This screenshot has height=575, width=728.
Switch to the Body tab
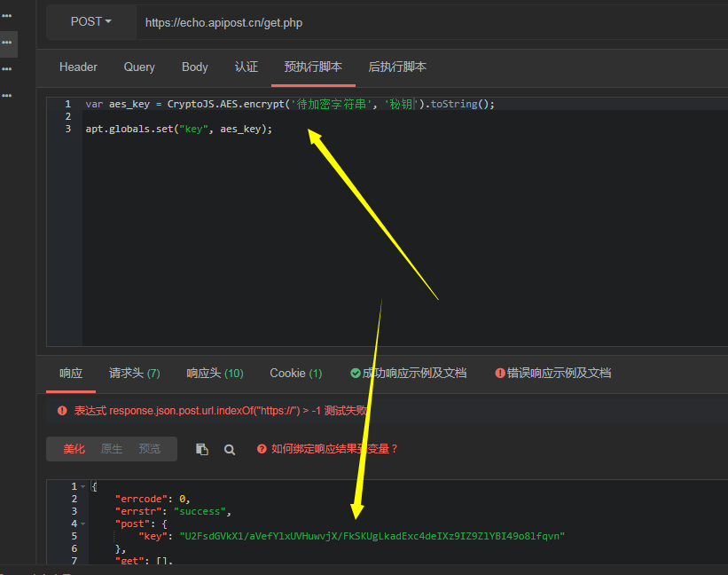pyautogui.click(x=195, y=67)
